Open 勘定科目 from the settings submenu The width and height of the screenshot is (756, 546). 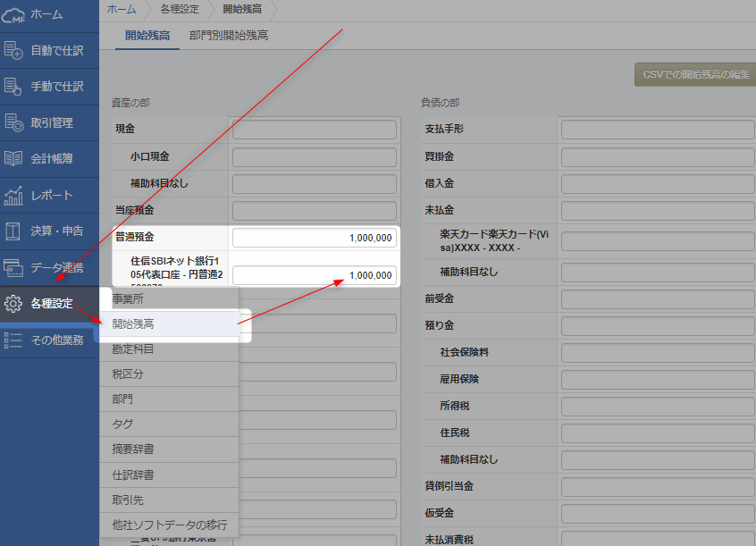133,349
